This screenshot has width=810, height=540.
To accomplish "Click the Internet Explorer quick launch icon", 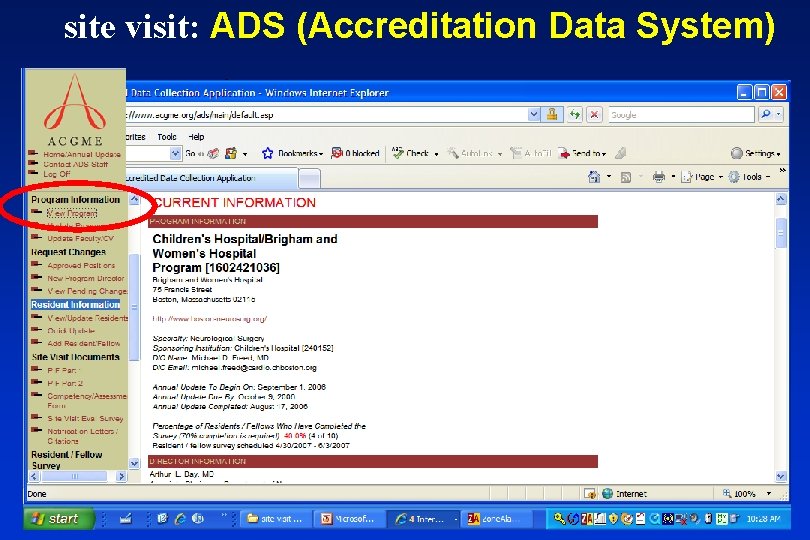I will (180, 518).
